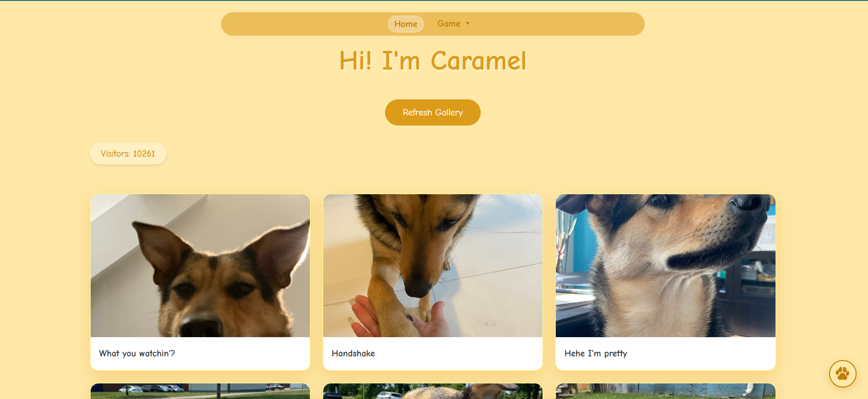
Task: Open the "Hehe I'm pretty" photo
Action: pyautogui.click(x=665, y=266)
